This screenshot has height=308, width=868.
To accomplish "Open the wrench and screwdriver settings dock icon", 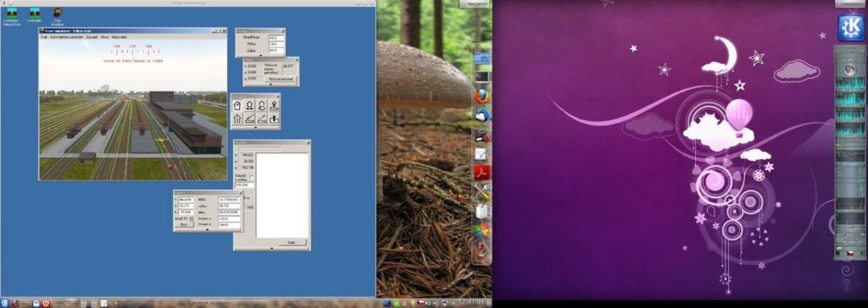I will (482, 193).
